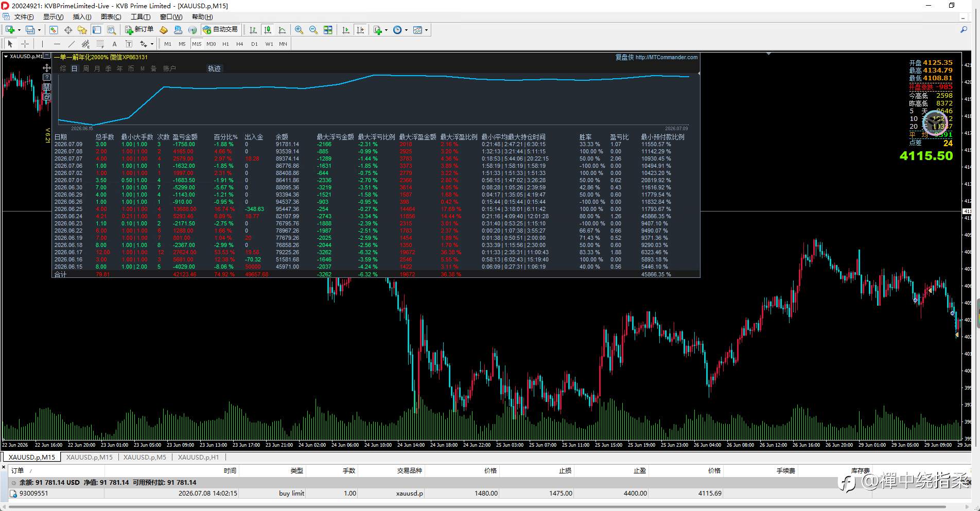
Task: Toggle the Market Watch window
Action: point(54,30)
